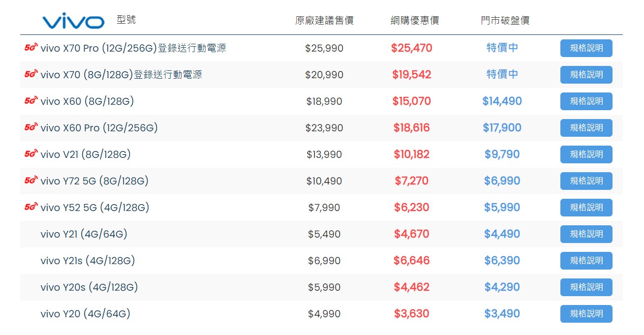644x335 pixels.
Task: Select model name vivo Y21 (4G/64G)
Action: click(84, 234)
